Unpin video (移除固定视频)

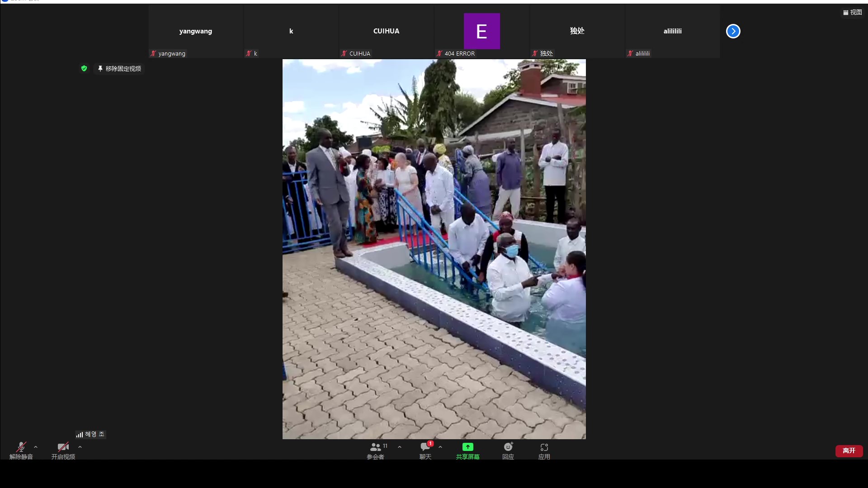click(120, 68)
